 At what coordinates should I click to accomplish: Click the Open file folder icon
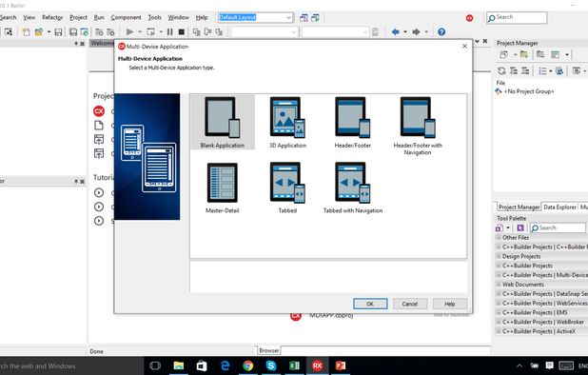[x=39, y=31]
